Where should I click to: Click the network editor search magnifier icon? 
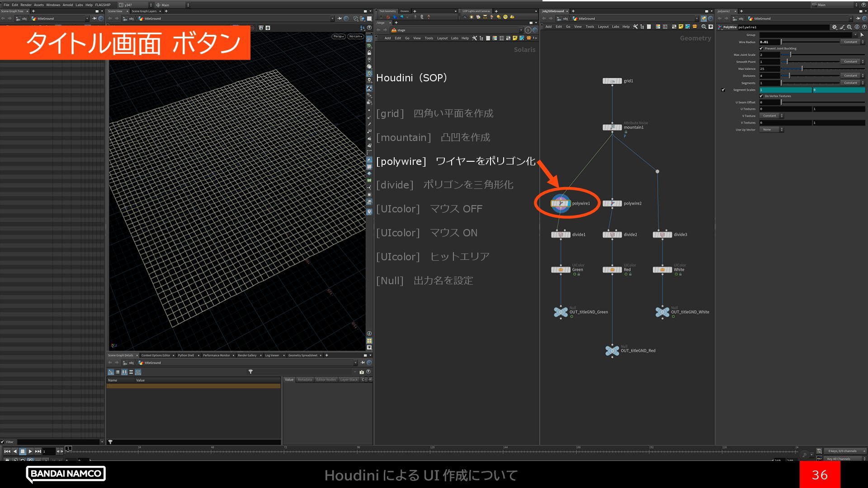[704, 27]
